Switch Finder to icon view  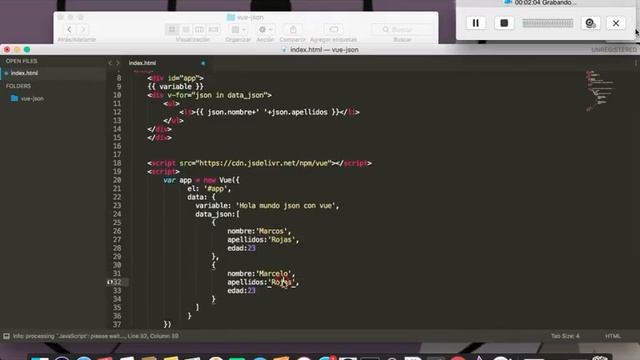point(172,29)
